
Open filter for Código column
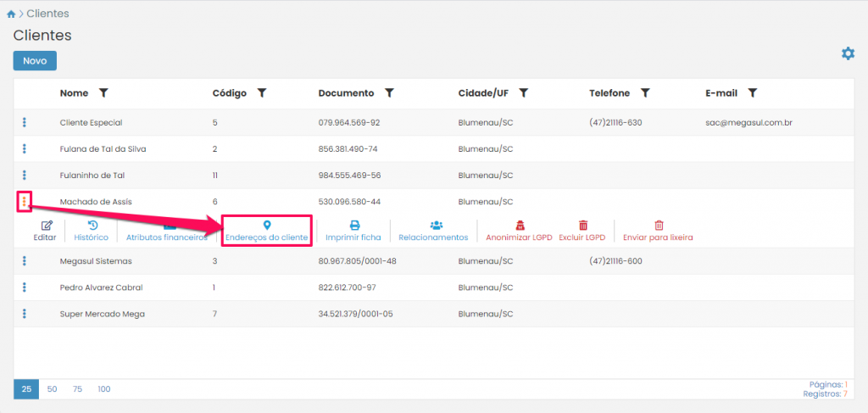262,92
